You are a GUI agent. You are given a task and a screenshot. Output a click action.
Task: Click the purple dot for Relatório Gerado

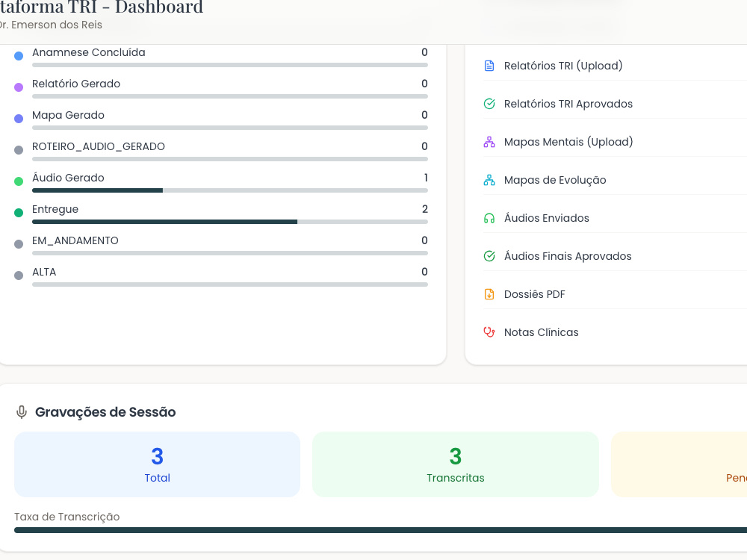pyautogui.click(x=19, y=87)
